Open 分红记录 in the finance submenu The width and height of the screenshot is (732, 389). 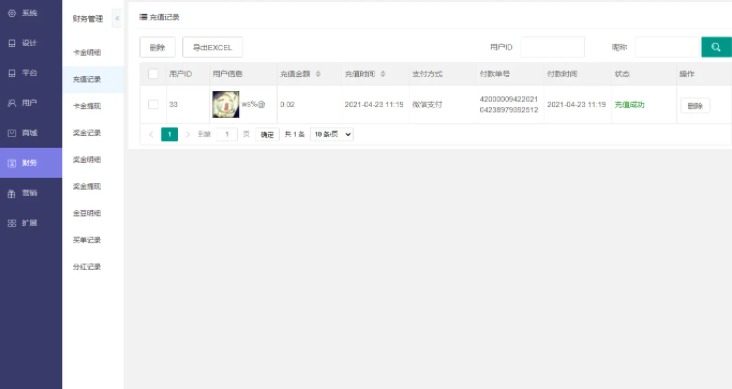[x=87, y=267]
